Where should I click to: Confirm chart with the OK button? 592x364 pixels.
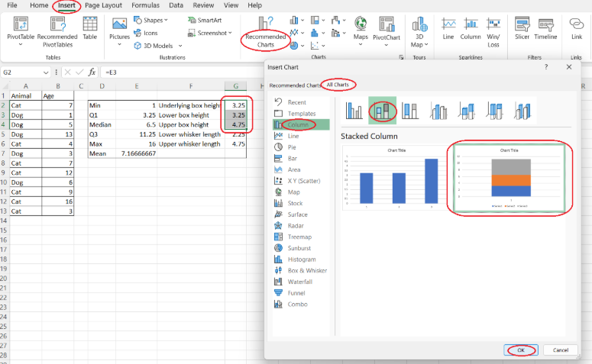click(520, 350)
